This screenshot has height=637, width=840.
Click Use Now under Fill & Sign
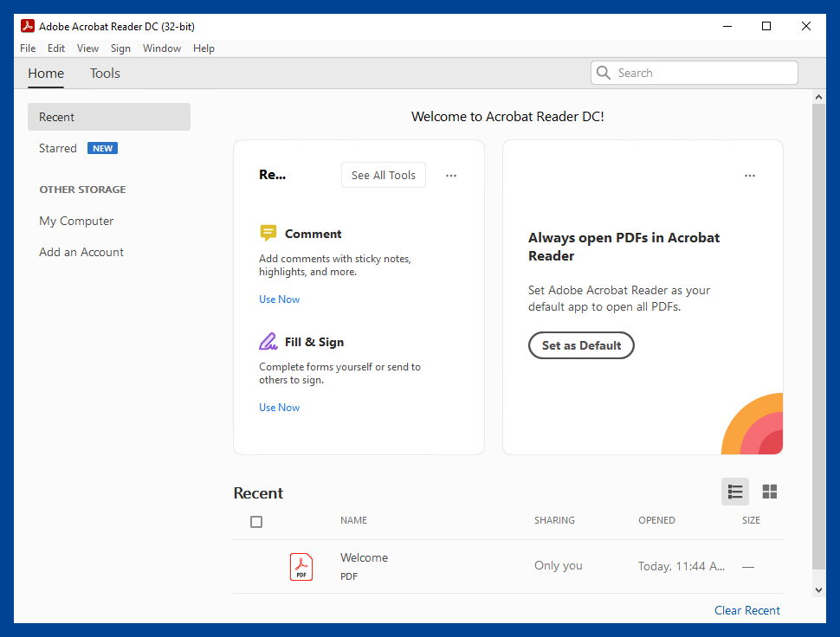[x=279, y=408]
